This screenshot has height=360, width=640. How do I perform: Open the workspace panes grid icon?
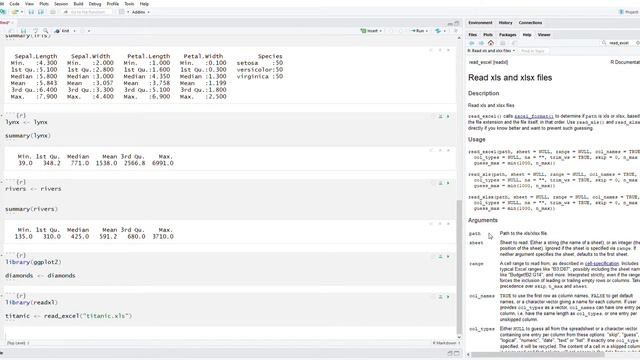click(122, 12)
